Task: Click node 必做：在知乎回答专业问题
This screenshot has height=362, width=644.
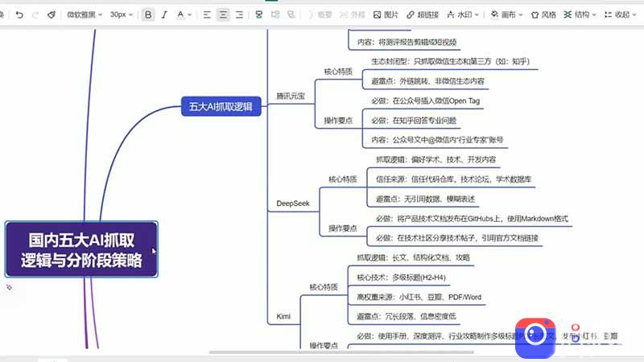Action: 414,121
